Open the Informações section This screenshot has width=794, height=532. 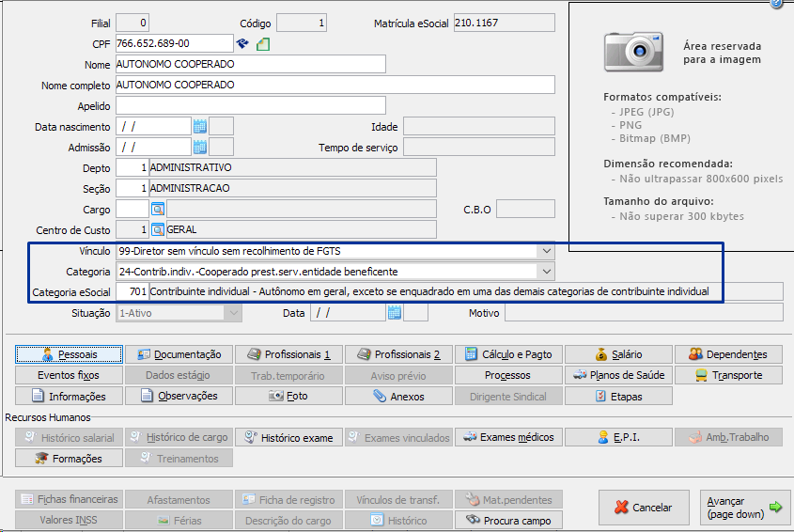(69, 396)
